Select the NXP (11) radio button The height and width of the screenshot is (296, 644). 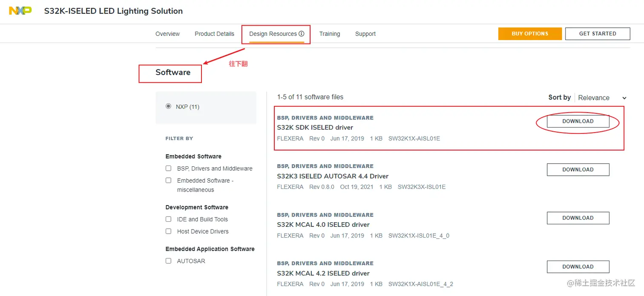tap(168, 106)
